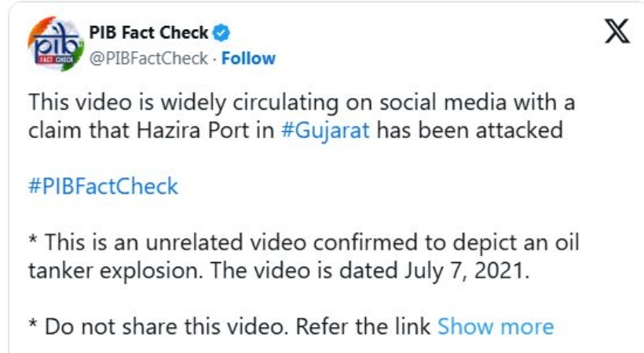Open the #PIBFactCheck hashtag
The image size is (644, 353).
click(103, 186)
